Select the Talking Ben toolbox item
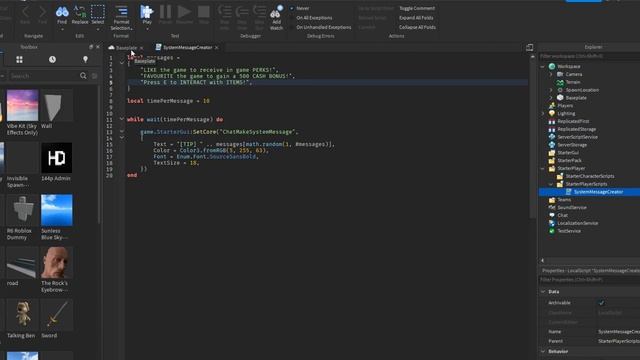 [22, 318]
